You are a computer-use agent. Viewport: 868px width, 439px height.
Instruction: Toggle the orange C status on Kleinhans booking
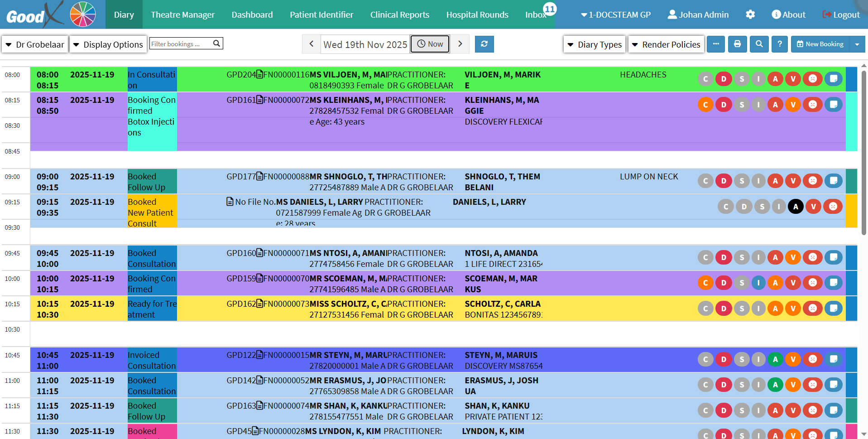click(705, 105)
